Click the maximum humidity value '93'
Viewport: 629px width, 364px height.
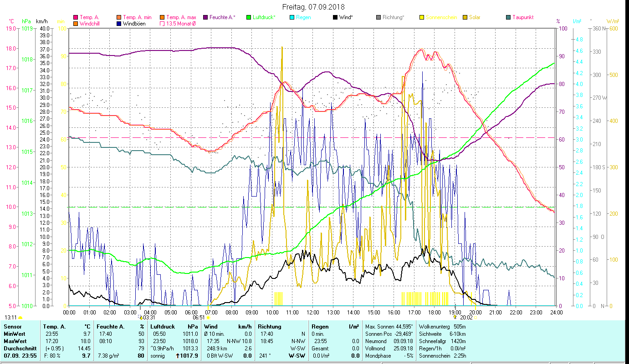pyautogui.click(x=141, y=341)
